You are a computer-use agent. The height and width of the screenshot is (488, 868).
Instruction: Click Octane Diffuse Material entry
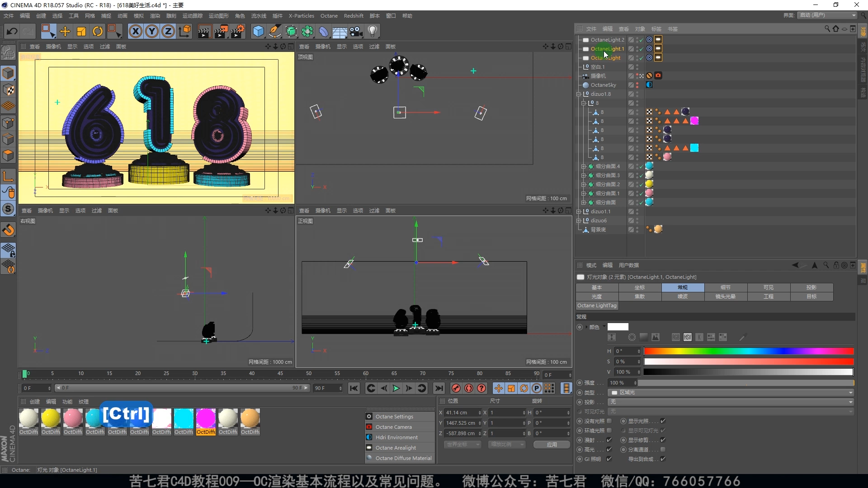point(403,458)
